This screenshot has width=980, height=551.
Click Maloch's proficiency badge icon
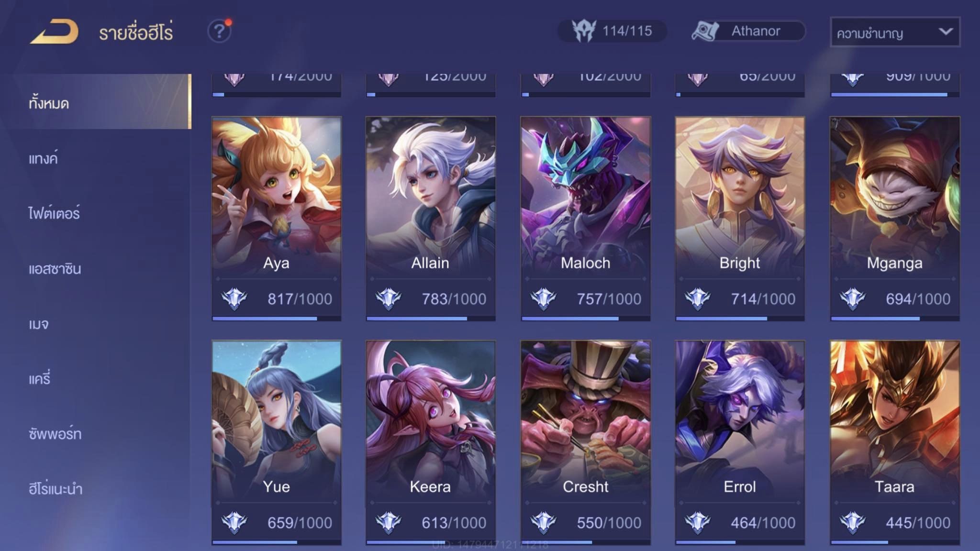(543, 299)
